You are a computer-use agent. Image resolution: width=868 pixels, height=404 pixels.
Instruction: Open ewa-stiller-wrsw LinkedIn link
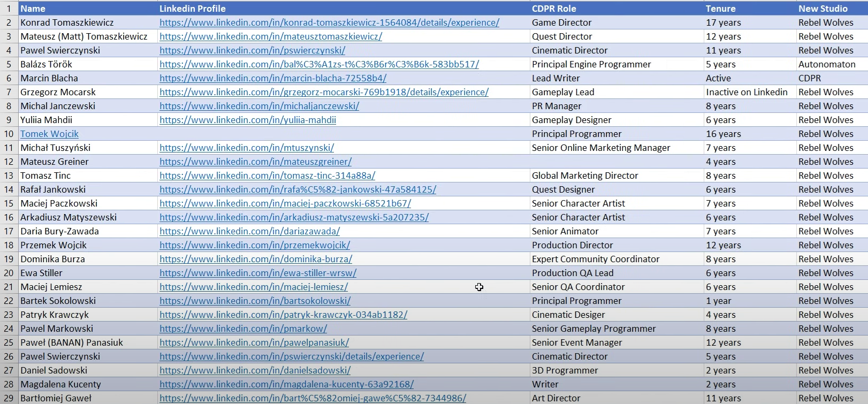click(258, 273)
